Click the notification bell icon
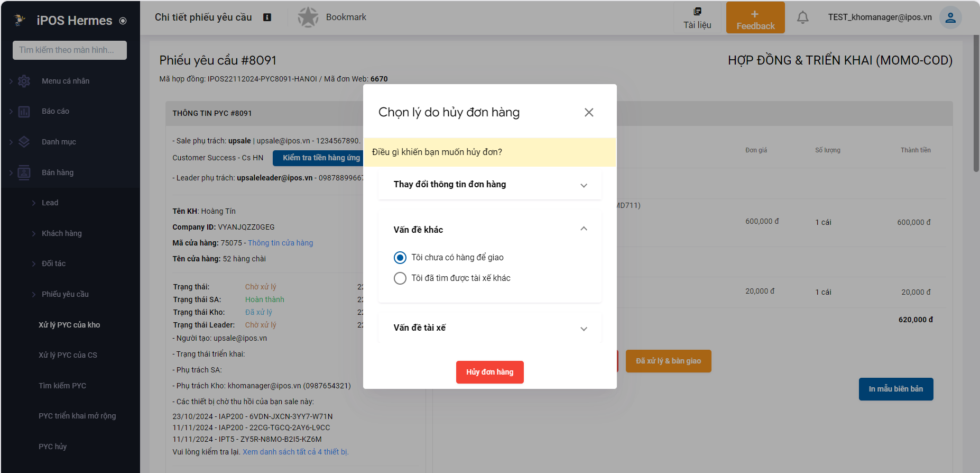 802,17
